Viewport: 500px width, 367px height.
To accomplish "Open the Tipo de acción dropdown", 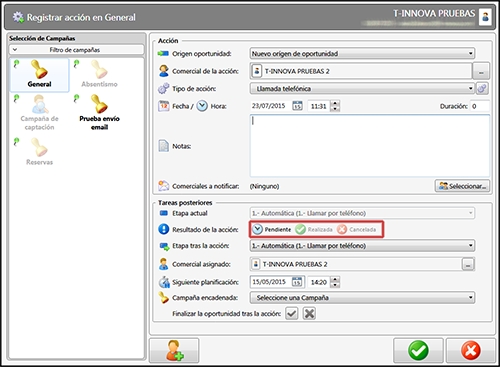I will pos(362,89).
